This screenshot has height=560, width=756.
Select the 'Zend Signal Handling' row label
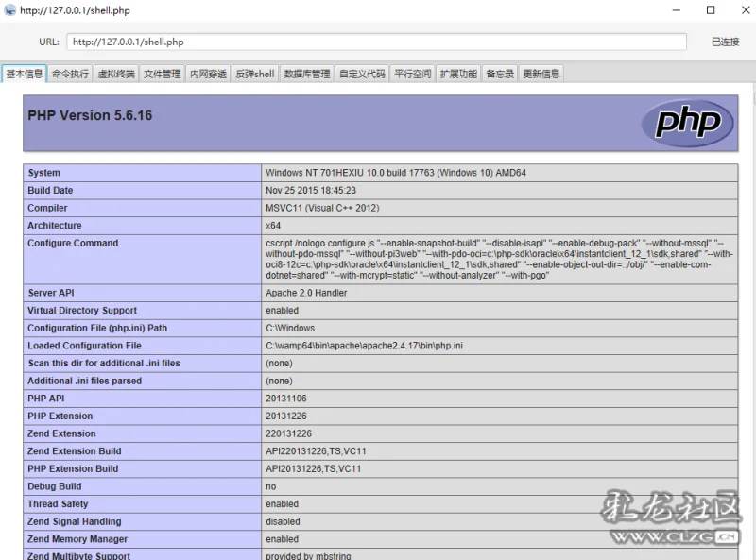[x=75, y=521]
